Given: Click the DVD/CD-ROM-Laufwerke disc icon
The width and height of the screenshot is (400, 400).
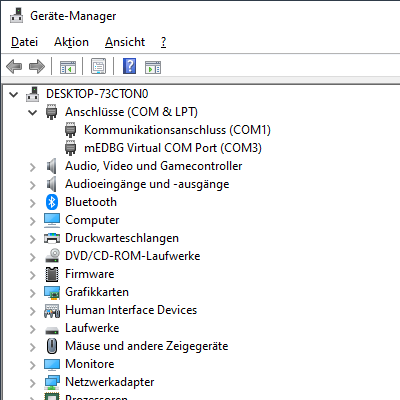Looking at the screenshot, I should (x=52, y=256).
